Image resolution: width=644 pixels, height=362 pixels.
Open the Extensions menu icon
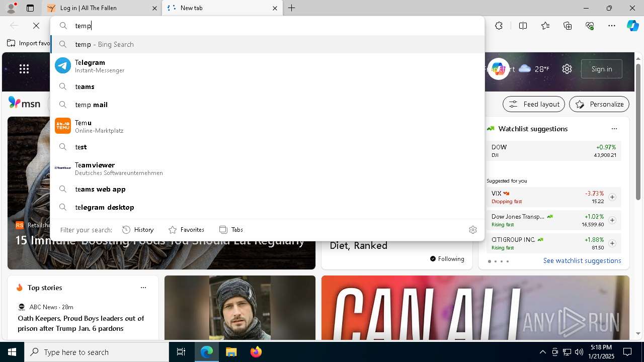pyautogui.click(x=499, y=26)
